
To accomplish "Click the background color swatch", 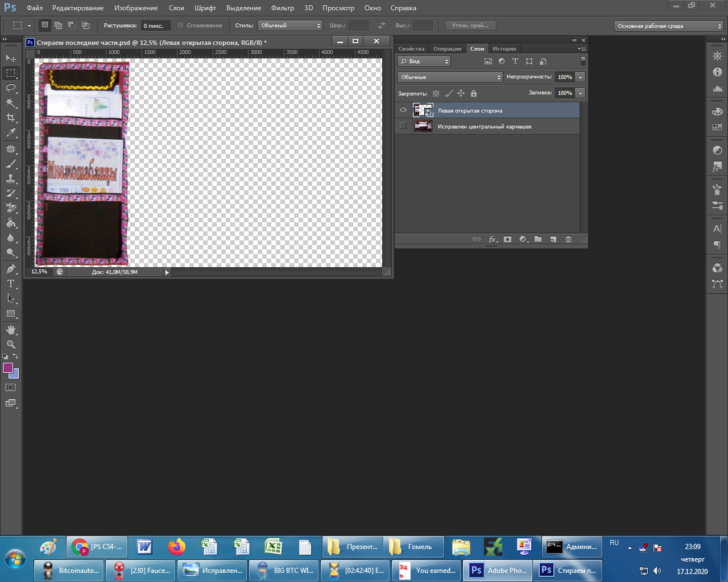I will click(x=15, y=375).
